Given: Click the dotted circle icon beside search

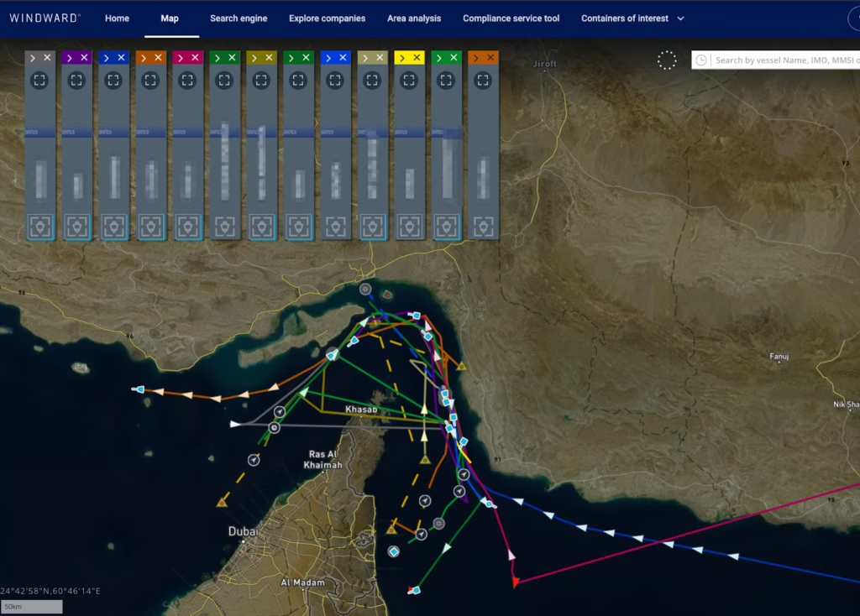Looking at the screenshot, I should [x=667, y=60].
